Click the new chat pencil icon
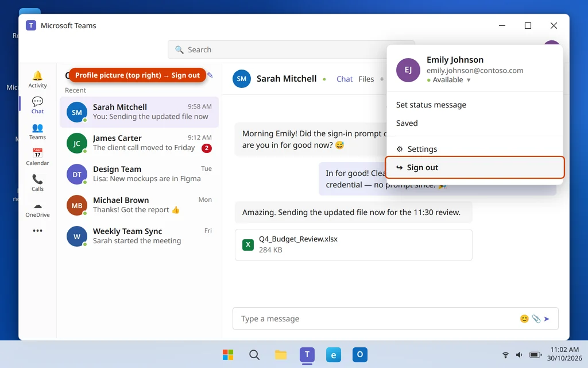 click(210, 75)
